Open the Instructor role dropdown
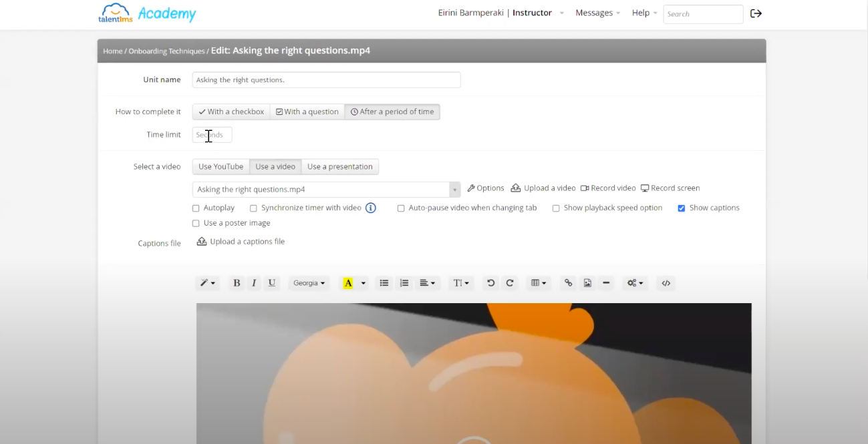868x444 pixels. point(538,13)
